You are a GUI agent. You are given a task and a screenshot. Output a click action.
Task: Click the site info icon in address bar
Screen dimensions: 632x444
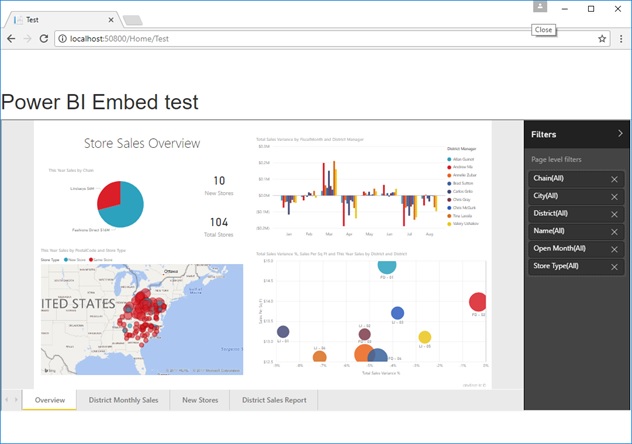click(62, 39)
